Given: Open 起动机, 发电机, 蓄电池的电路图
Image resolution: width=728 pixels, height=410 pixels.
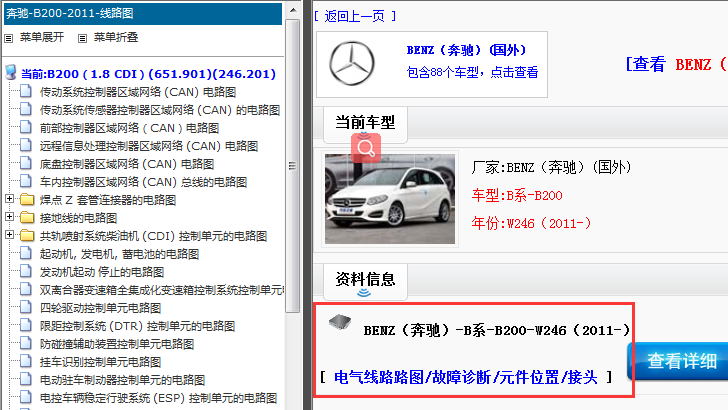Looking at the screenshot, I should pyautogui.click(x=119, y=254).
